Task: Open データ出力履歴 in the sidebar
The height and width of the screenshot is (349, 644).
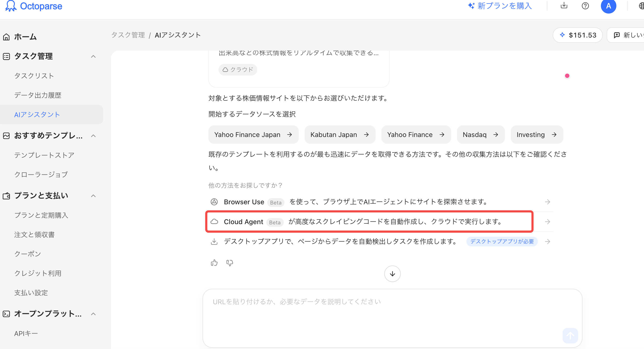Action: (x=38, y=95)
